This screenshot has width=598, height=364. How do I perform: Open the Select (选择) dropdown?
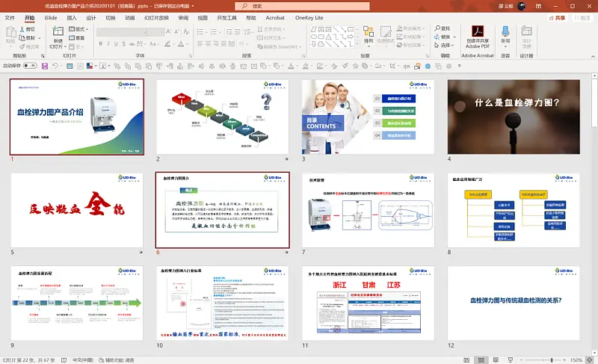(444, 45)
